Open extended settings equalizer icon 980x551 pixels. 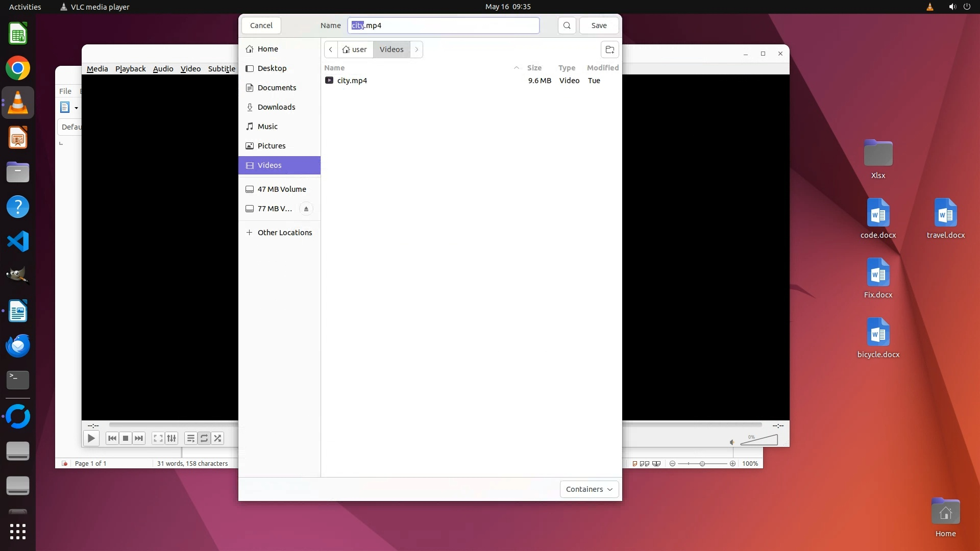[172, 438]
